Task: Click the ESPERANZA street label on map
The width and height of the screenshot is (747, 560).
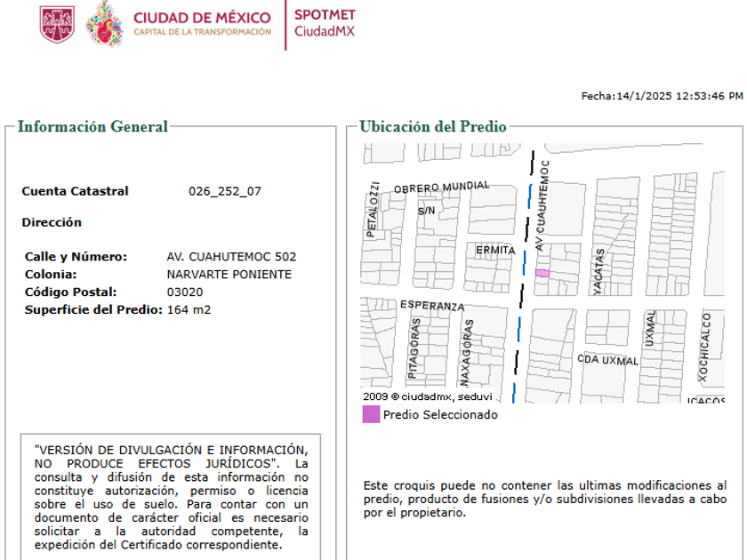Action: pyautogui.click(x=432, y=305)
